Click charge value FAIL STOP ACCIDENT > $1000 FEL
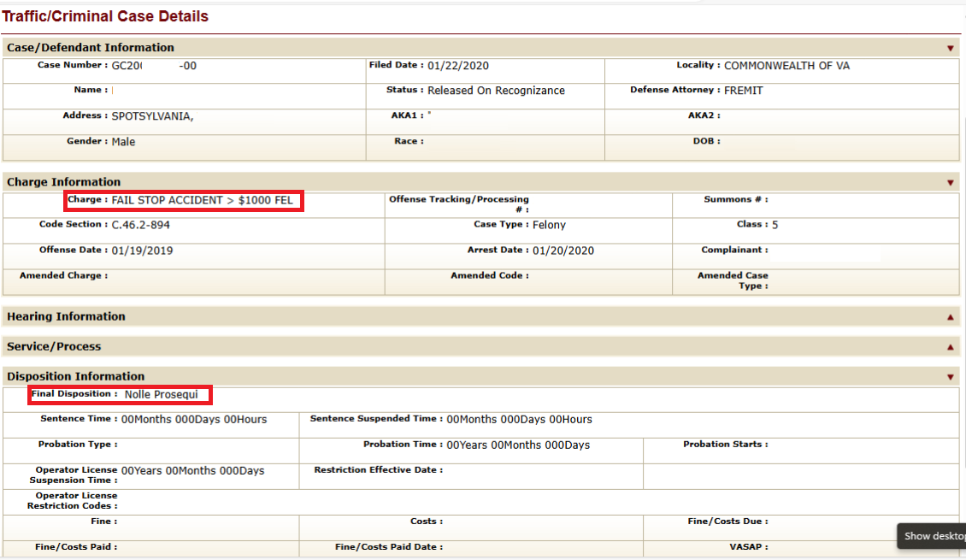Viewport: 966px width, 560px height. pos(202,200)
